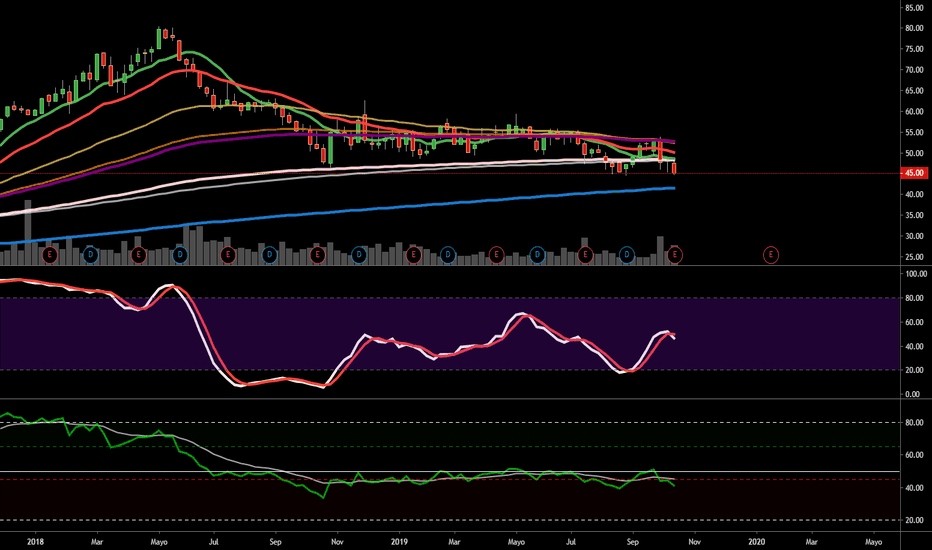
Task: Click the 2019 label on time axis
Action: pos(399,542)
